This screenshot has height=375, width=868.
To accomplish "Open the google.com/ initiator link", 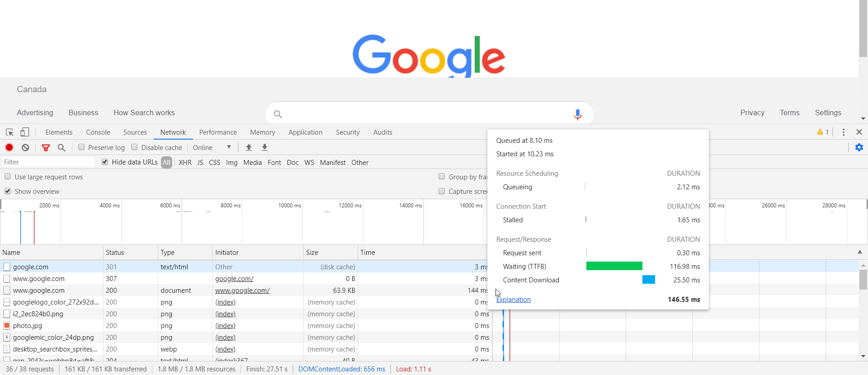I will (234, 279).
